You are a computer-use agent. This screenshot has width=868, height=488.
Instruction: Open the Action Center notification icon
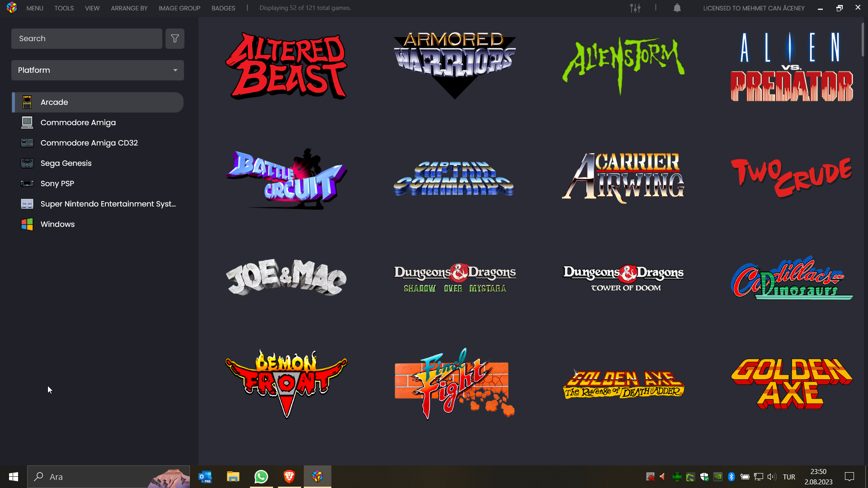(849, 477)
